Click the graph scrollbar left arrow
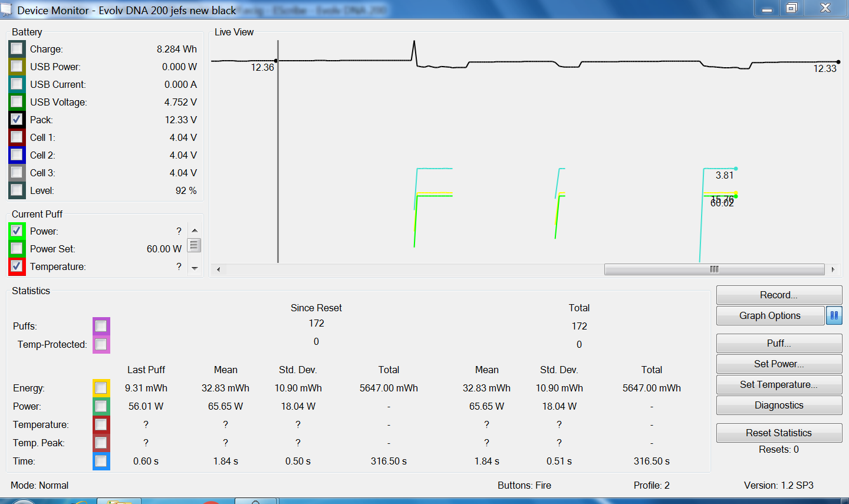The width and height of the screenshot is (849, 504). coord(218,269)
